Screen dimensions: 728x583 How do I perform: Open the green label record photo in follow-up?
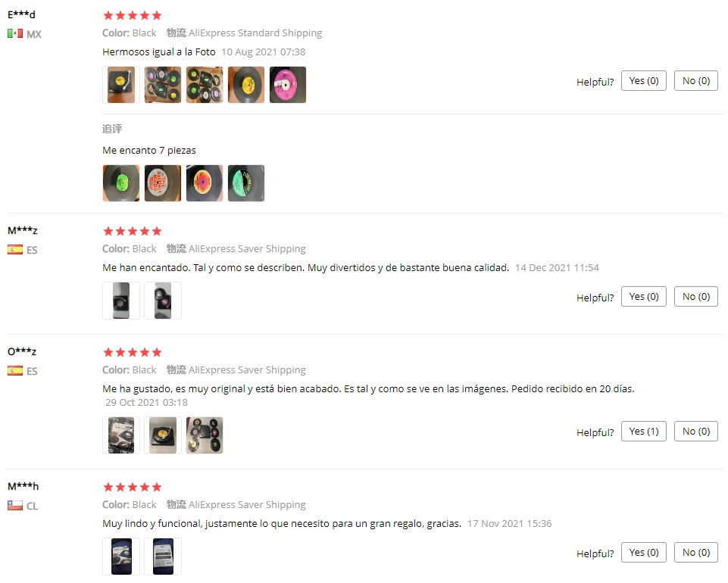pos(121,183)
